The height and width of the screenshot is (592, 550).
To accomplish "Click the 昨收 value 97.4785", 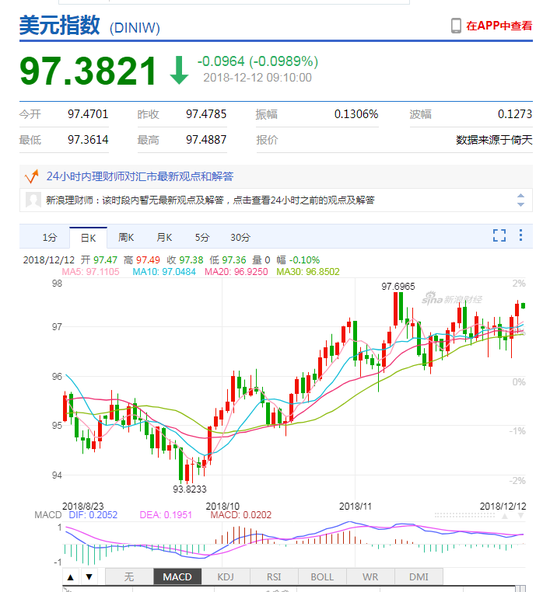I will tap(206, 114).
